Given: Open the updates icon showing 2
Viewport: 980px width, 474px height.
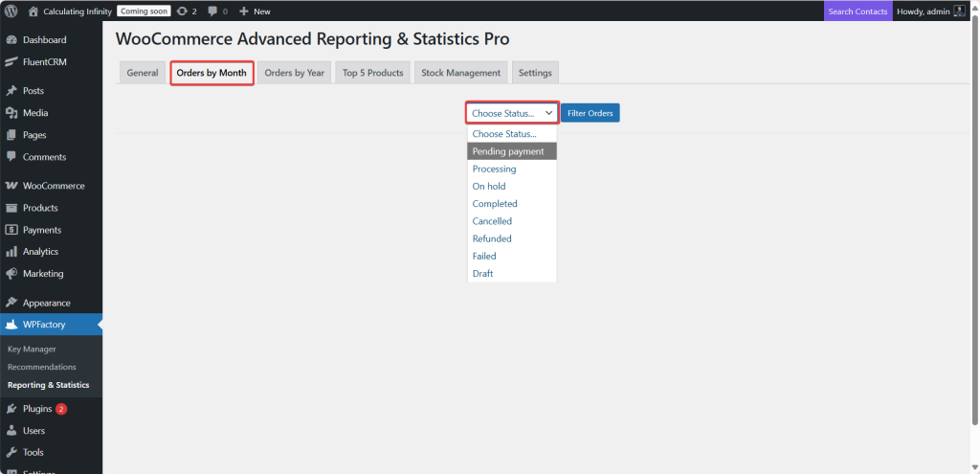Looking at the screenshot, I should point(182,11).
